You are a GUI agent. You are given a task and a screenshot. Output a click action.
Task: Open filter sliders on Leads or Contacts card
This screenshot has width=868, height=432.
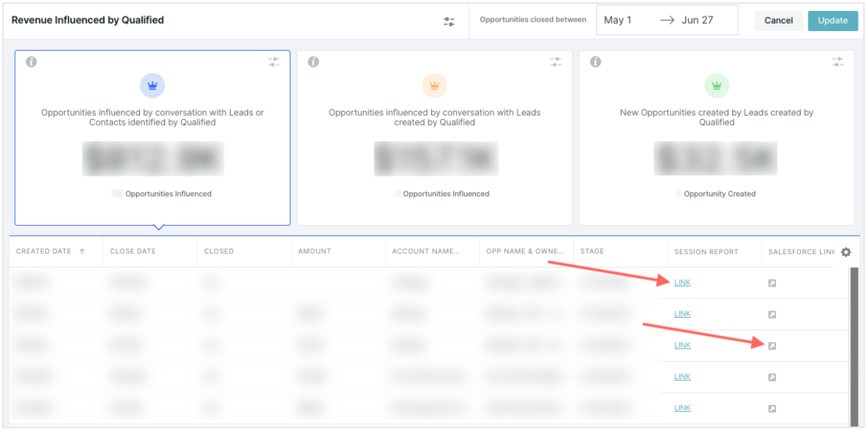[x=274, y=62]
